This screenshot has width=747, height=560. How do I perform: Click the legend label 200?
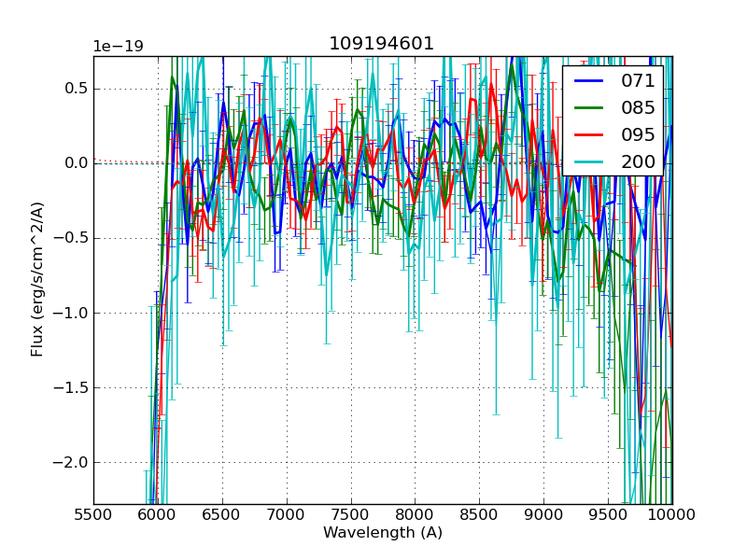(x=638, y=161)
